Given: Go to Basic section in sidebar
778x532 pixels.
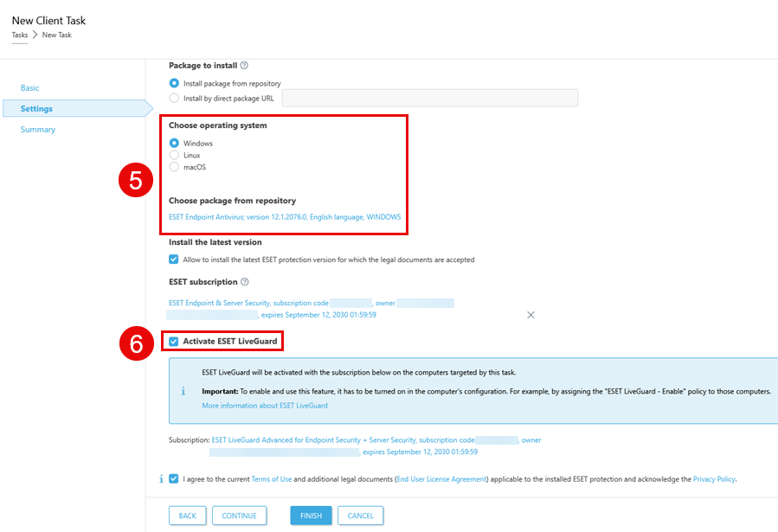Looking at the screenshot, I should (x=29, y=87).
